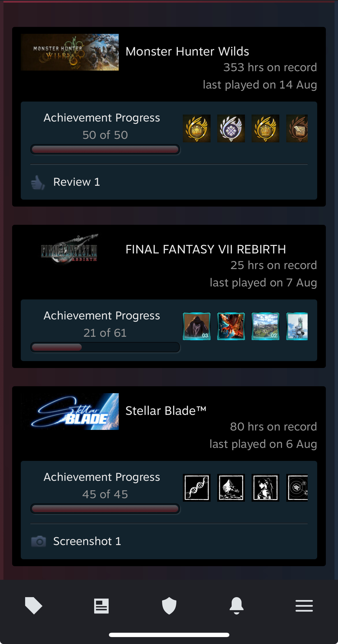Open the DNA helix Stellar Blade achievement
Viewport: 338px width, 644px height.
click(x=197, y=488)
